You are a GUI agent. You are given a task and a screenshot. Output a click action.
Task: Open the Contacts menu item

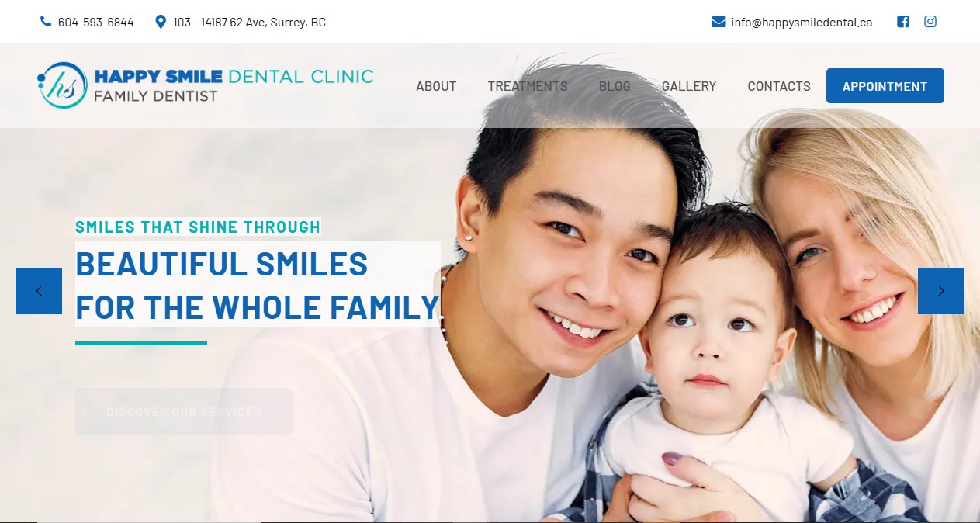pyautogui.click(x=779, y=86)
